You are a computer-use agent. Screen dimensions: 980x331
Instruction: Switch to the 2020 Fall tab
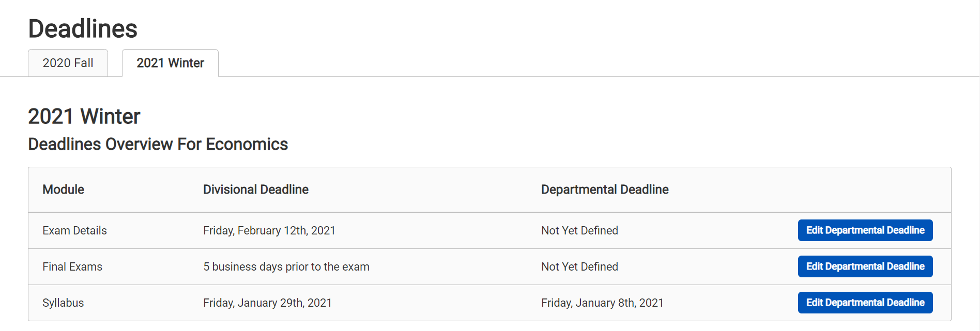tap(68, 63)
